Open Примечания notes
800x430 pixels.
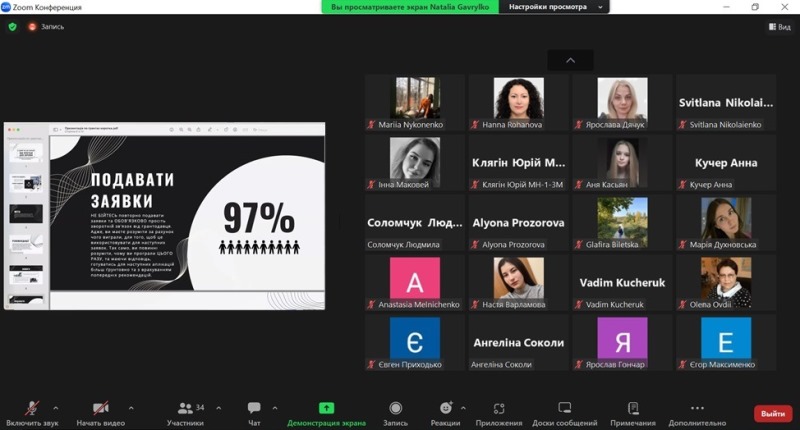click(633, 413)
